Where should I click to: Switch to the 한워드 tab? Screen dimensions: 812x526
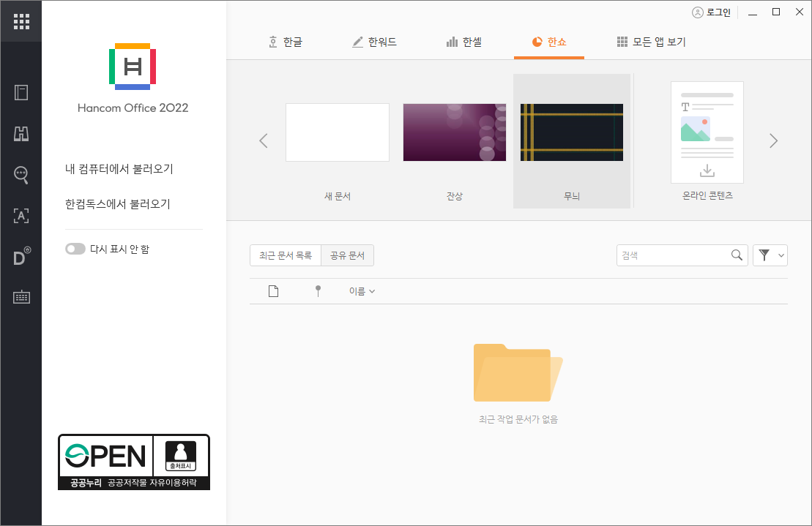pyautogui.click(x=374, y=42)
